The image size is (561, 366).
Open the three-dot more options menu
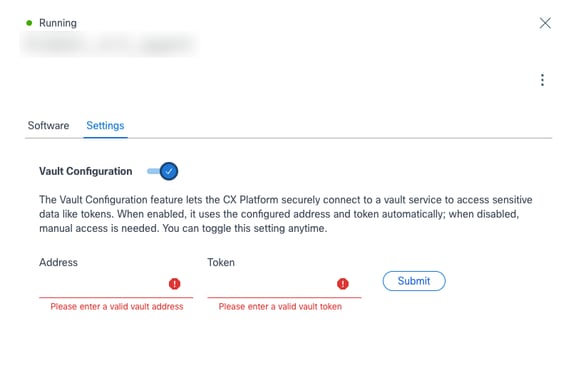[x=542, y=80]
